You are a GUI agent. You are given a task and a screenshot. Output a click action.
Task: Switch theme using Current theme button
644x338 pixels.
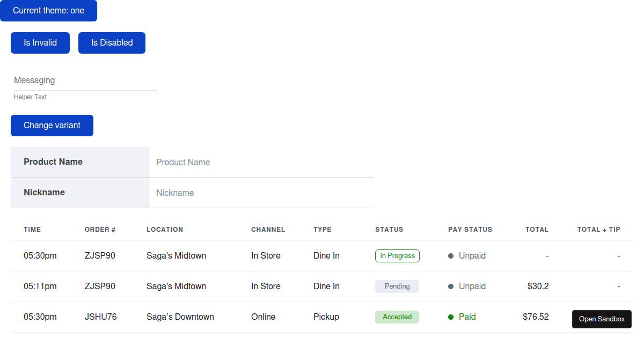(48, 11)
